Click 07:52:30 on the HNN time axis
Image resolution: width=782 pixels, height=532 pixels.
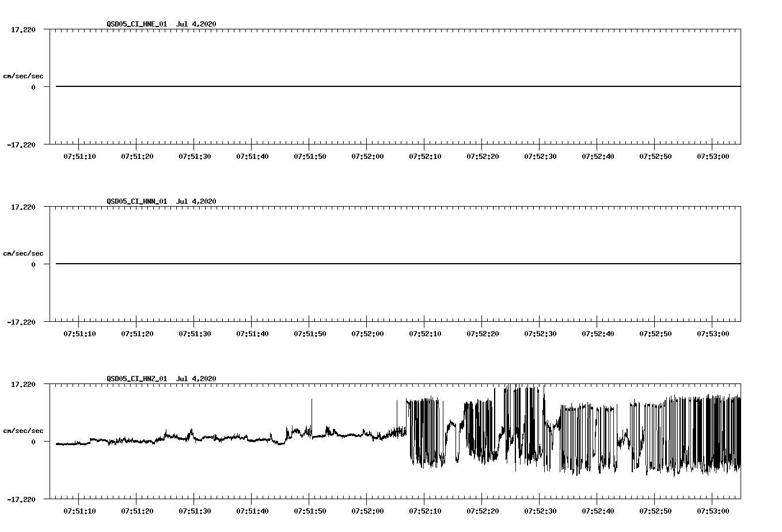540,333
